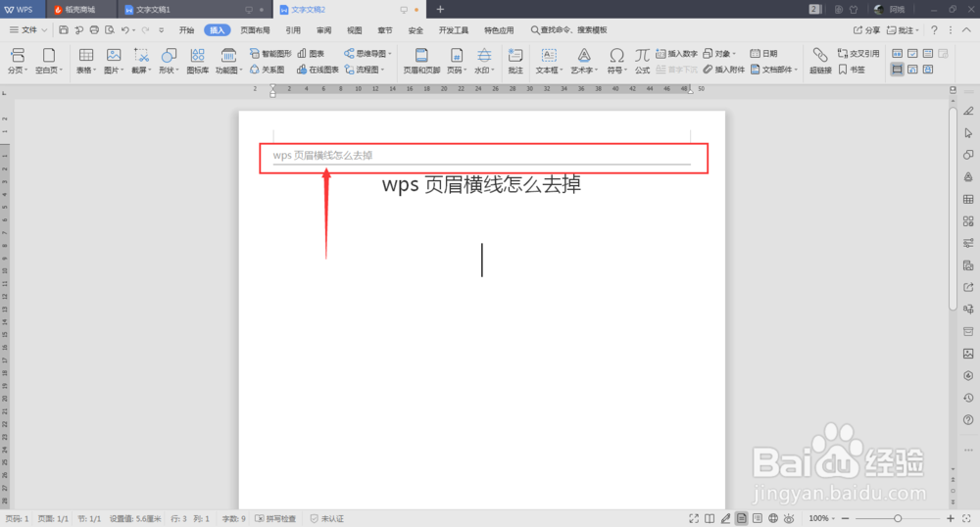Image resolution: width=980 pixels, height=527 pixels.
Task: Open the pen tool in right sidebar
Action: point(968,111)
